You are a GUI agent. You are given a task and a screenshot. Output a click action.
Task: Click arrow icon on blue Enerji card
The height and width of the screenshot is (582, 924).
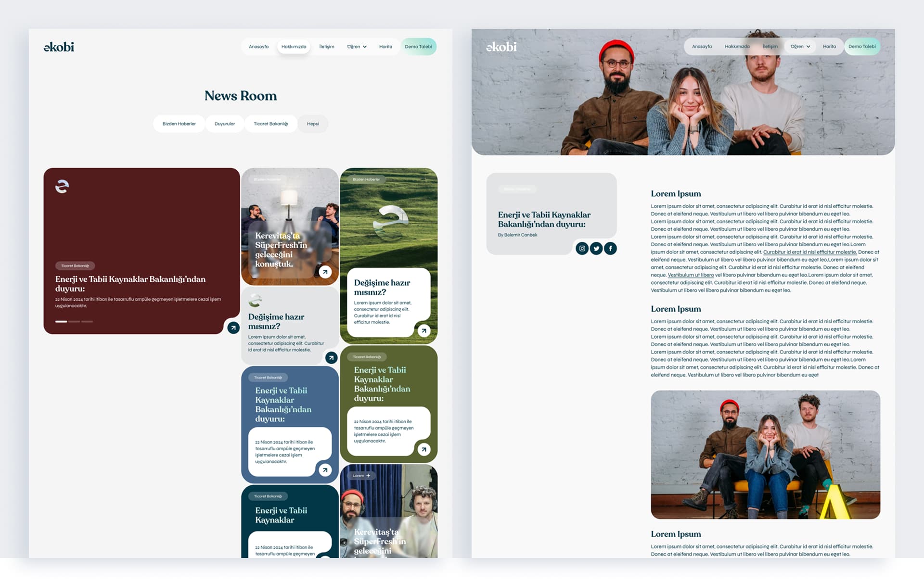[325, 470]
